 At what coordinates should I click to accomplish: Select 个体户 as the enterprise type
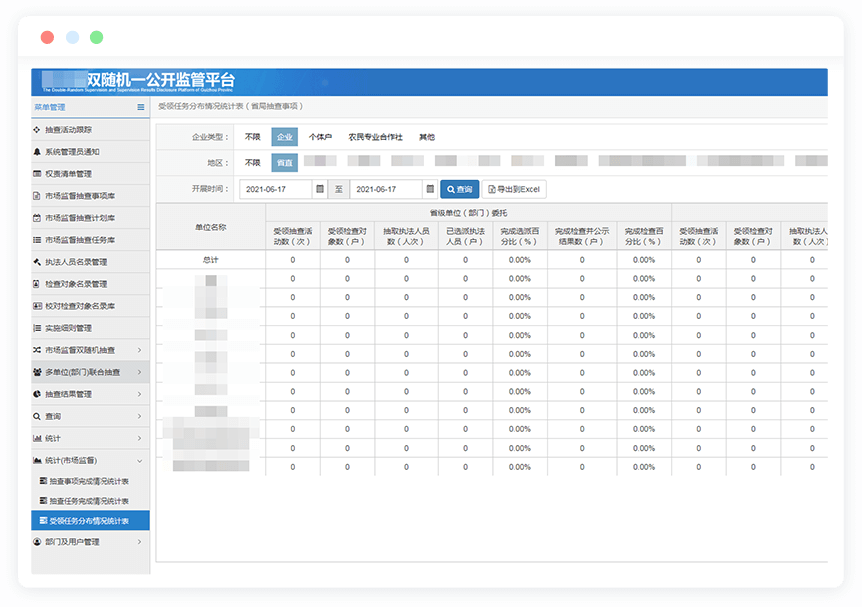click(320, 137)
